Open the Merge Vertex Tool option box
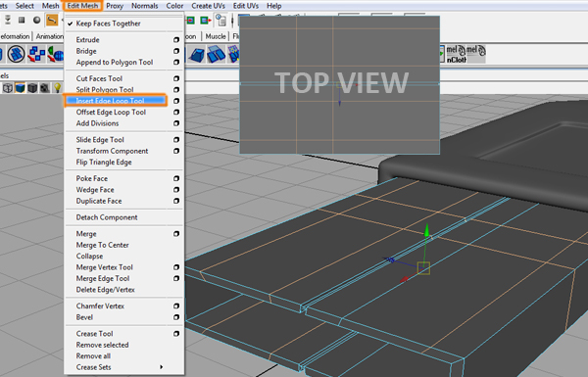This screenshot has height=377, width=588. (176, 267)
